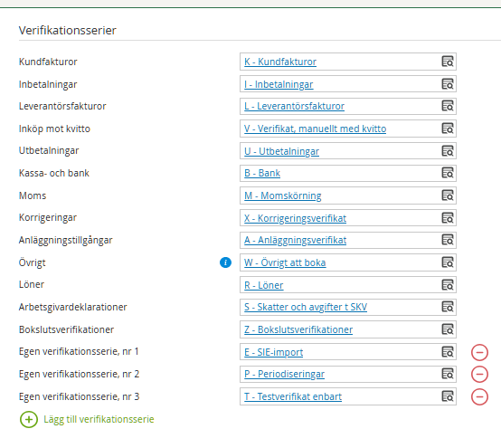
Task: Click the Kassa- och bank label
Action: pyautogui.click(x=54, y=173)
